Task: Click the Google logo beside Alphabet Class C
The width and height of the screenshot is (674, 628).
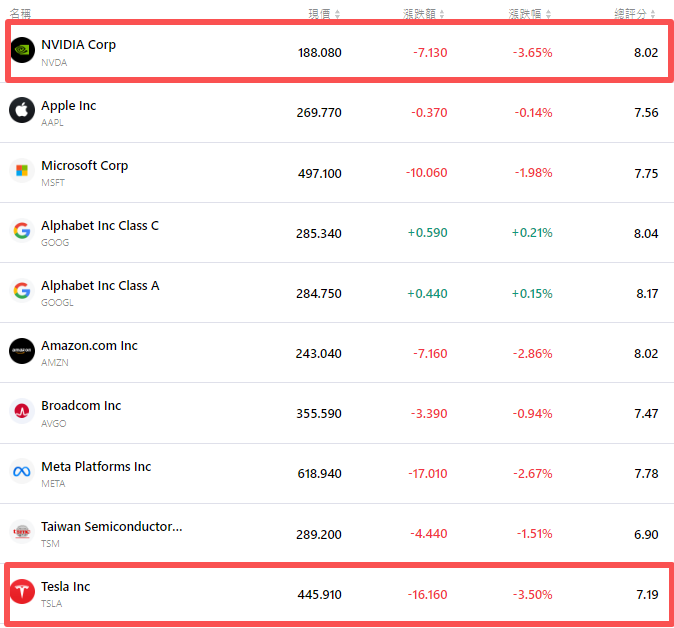Action: pos(22,231)
